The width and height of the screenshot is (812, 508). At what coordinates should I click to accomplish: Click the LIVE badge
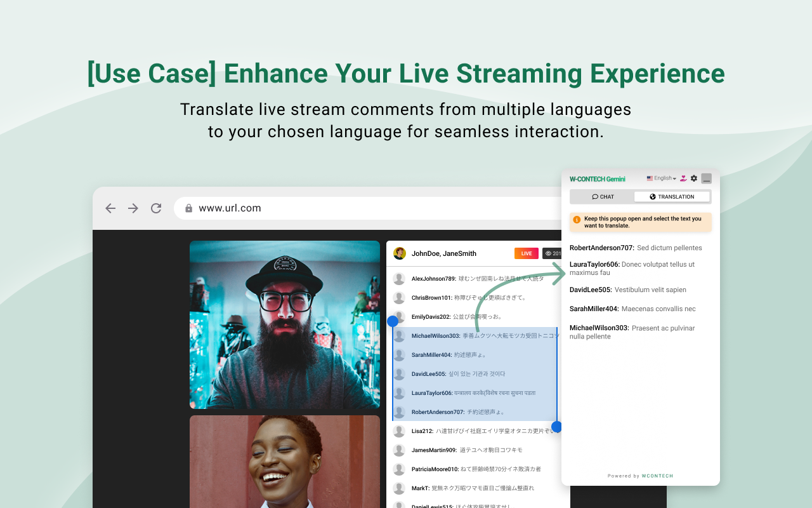527,253
